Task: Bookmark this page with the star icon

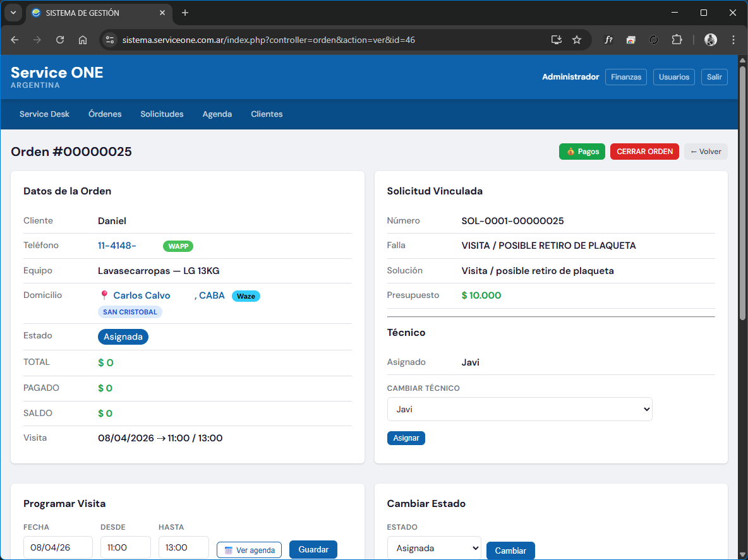Action: (x=577, y=40)
